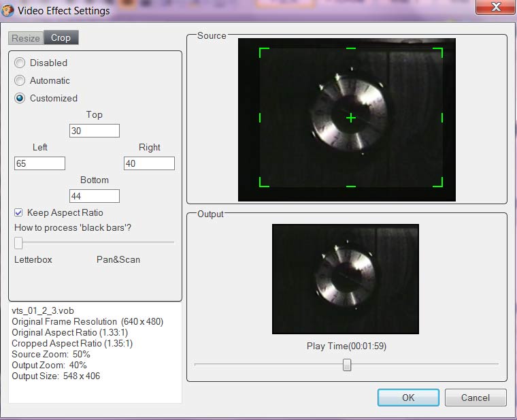Click the top-right green crop corner handle
The image size is (517, 420).
click(x=437, y=53)
